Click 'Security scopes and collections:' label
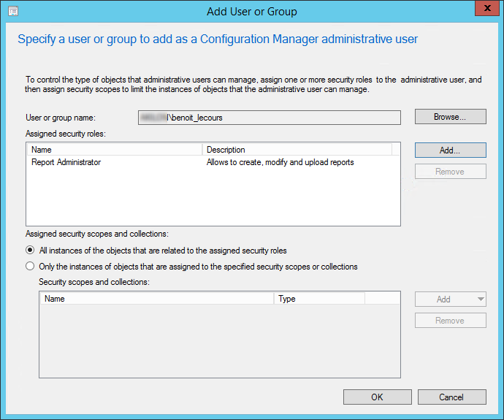This screenshot has height=420, width=504. (94, 282)
